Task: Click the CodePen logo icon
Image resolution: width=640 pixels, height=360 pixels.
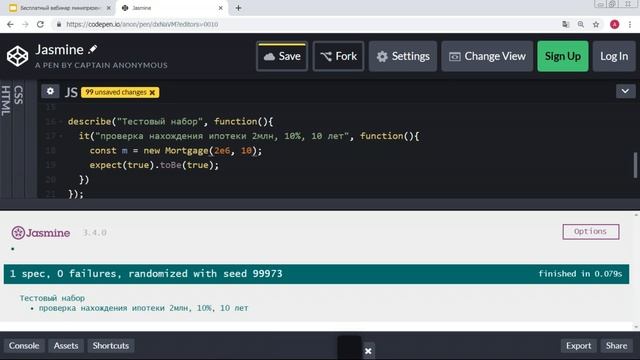Action: coord(17,56)
